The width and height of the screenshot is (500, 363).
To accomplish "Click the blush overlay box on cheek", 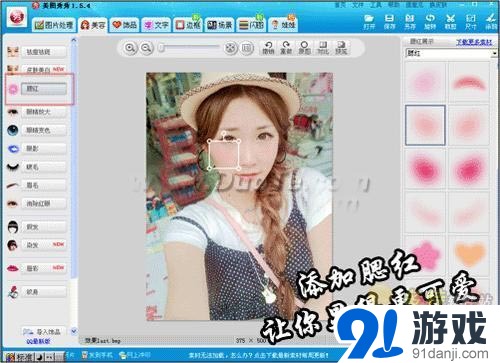I will (x=224, y=155).
